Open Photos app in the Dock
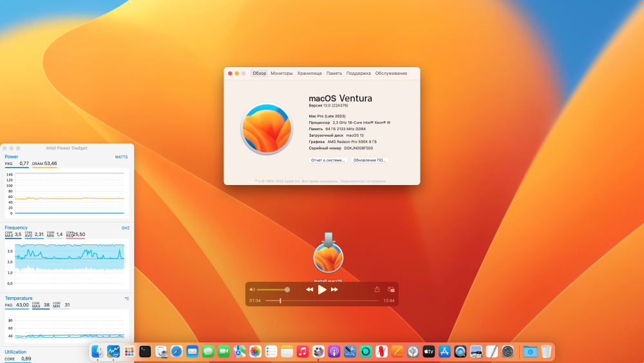Screen dimensions: 644x363 (256, 351)
